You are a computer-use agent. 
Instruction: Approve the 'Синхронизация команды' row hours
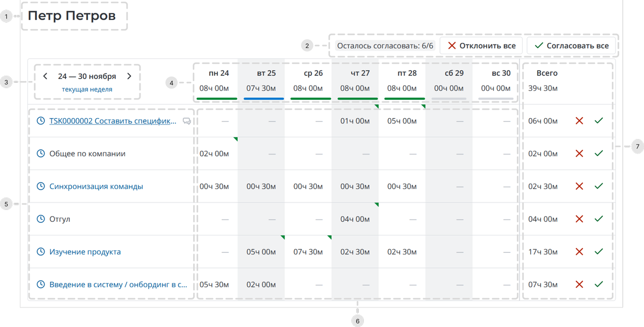point(599,186)
